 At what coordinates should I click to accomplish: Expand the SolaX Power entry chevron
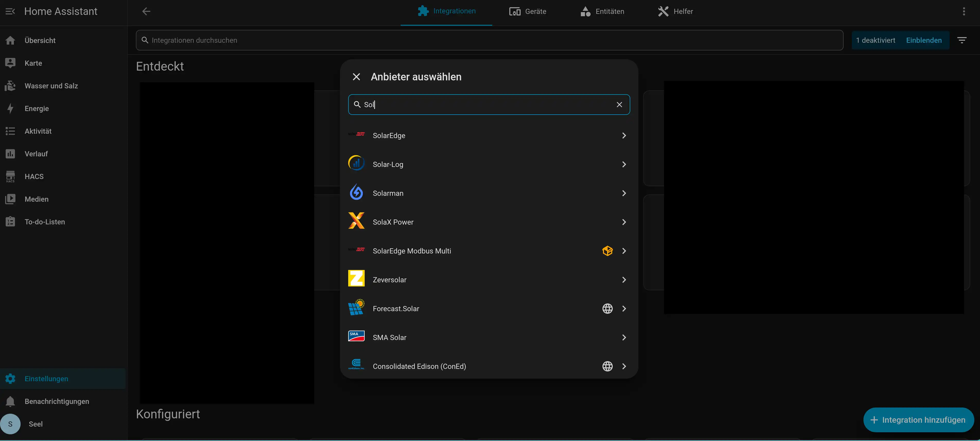624,222
